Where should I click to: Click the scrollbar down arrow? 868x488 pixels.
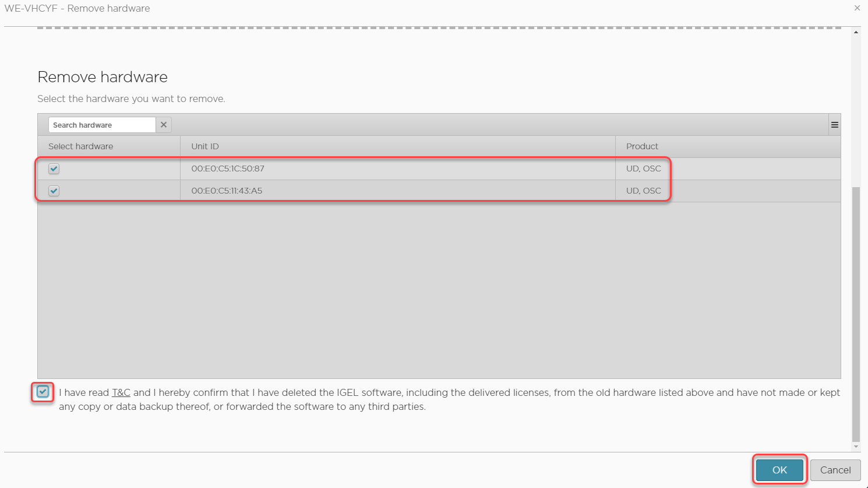coord(856,447)
